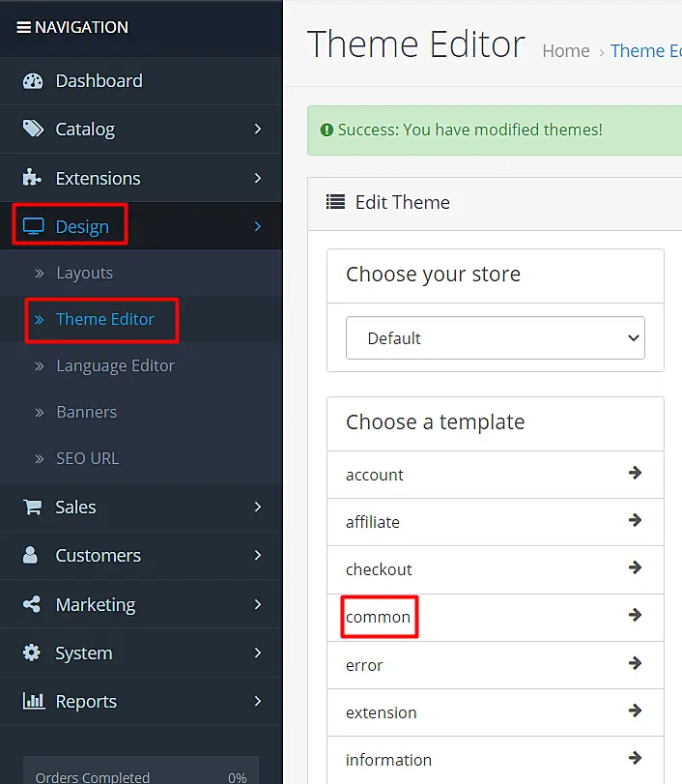Click the Sales shopping cart icon
This screenshot has height=784, width=682.
coord(33,508)
